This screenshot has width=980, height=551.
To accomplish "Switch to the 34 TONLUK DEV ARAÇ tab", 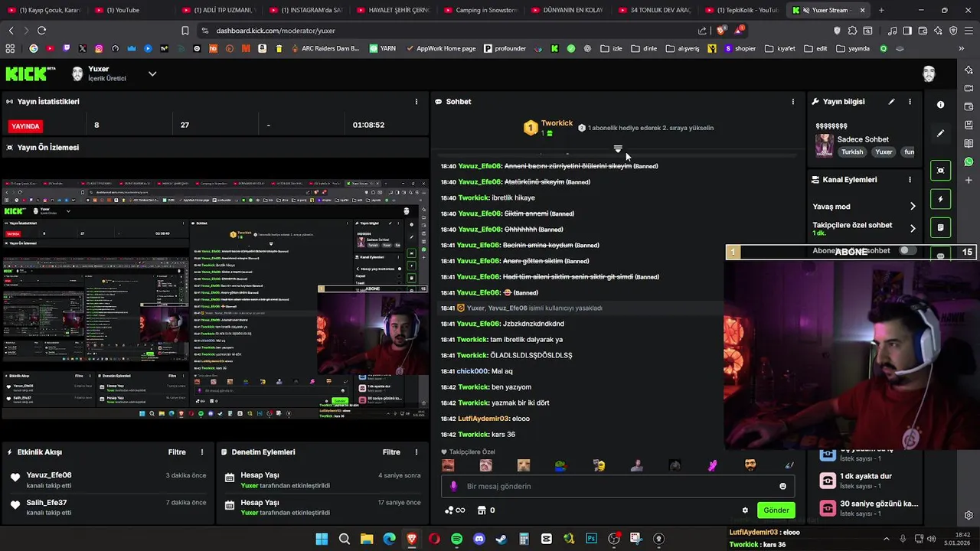I will 655,10.
